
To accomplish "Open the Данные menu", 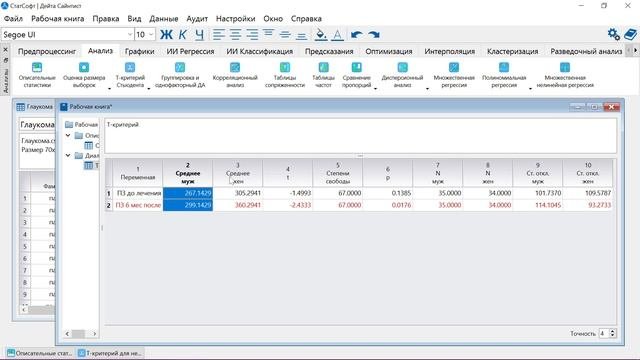I will [164, 19].
